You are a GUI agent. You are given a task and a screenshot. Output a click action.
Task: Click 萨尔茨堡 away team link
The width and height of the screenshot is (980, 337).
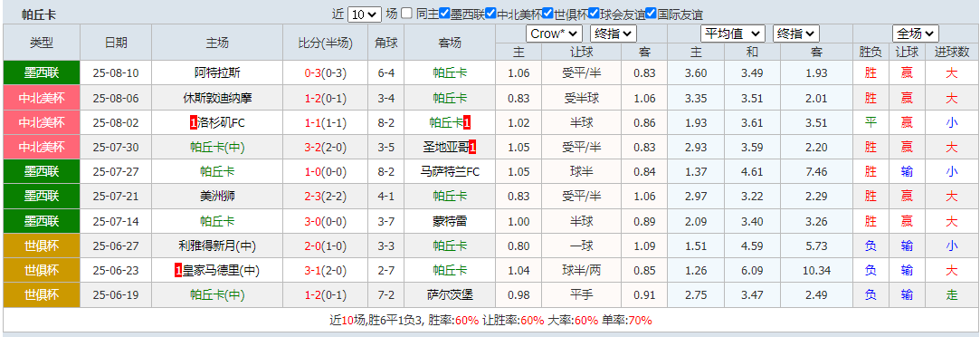(x=450, y=295)
